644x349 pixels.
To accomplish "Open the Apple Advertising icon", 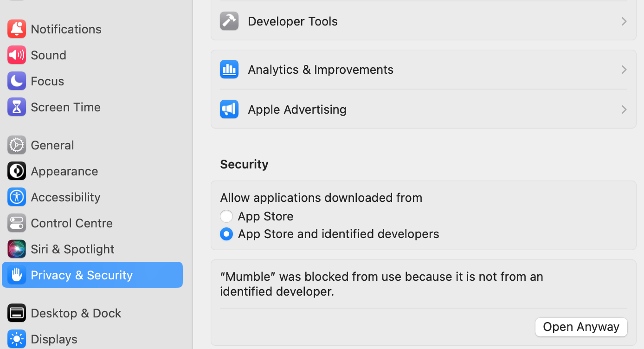I will click(229, 109).
